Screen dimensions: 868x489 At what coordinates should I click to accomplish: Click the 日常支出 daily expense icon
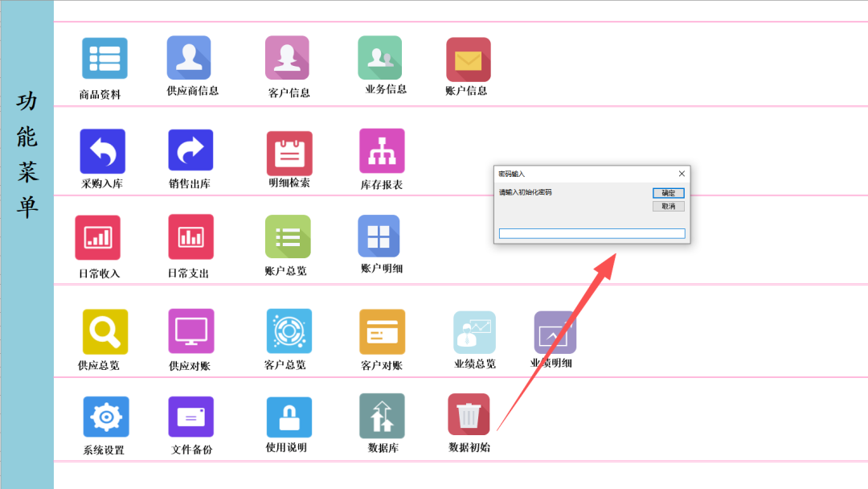tap(190, 237)
